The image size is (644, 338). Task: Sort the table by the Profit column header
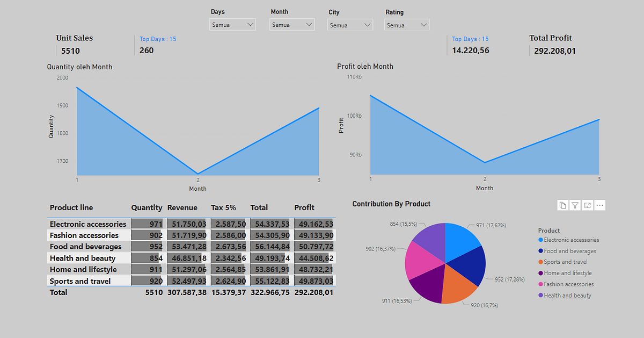point(305,207)
